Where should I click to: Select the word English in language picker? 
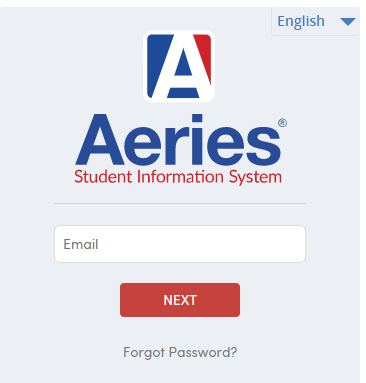point(301,22)
